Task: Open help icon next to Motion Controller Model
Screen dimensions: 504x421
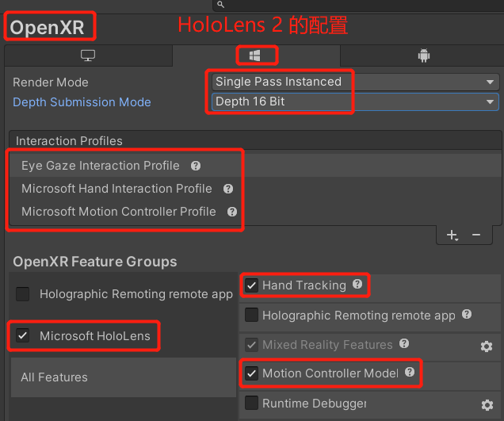Action: pos(410,373)
